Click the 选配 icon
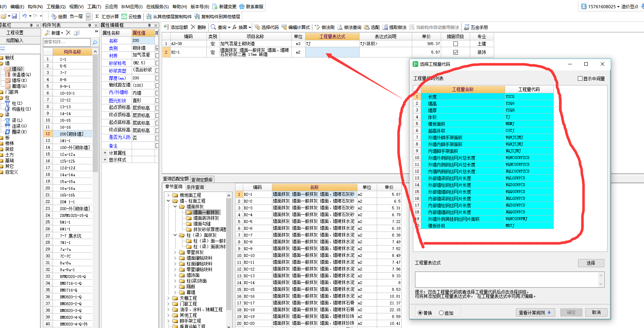The height and width of the screenshot is (328, 644). (367, 27)
